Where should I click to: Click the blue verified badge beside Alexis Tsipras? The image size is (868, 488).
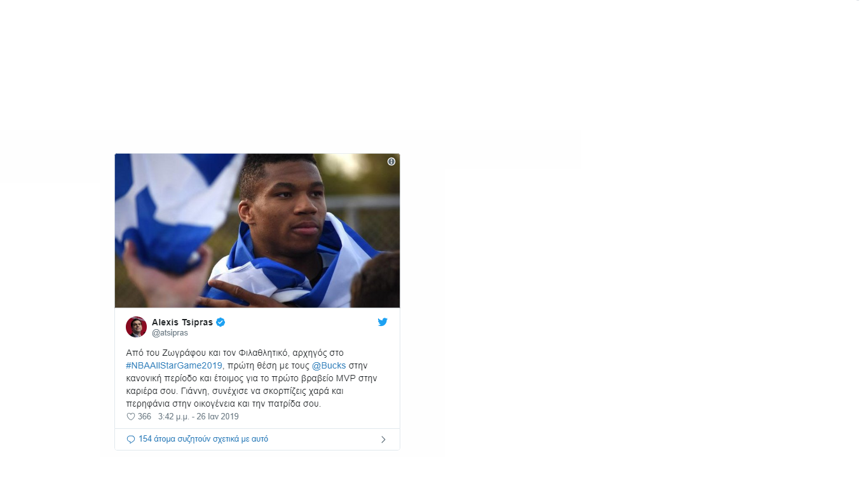pos(220,322)
